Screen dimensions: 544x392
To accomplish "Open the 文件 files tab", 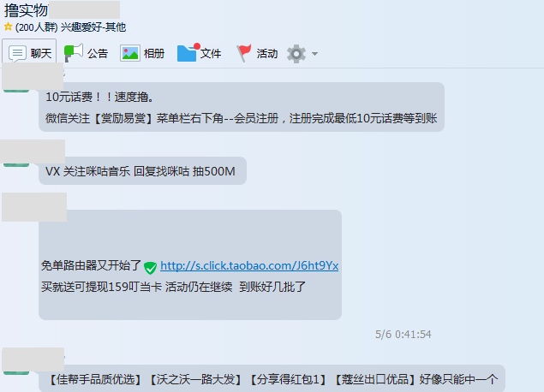I will pos(199,53).
